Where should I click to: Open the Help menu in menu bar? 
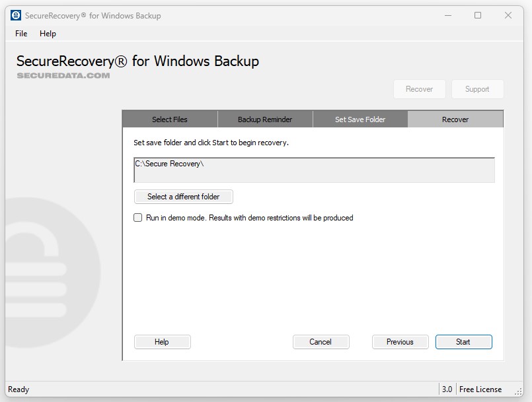[48, 34]
